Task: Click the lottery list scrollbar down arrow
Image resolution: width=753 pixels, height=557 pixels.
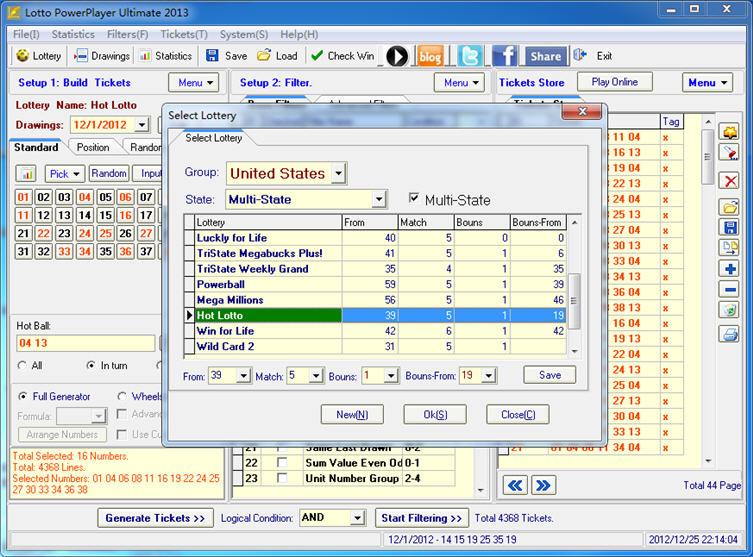Action: [574, 351]
